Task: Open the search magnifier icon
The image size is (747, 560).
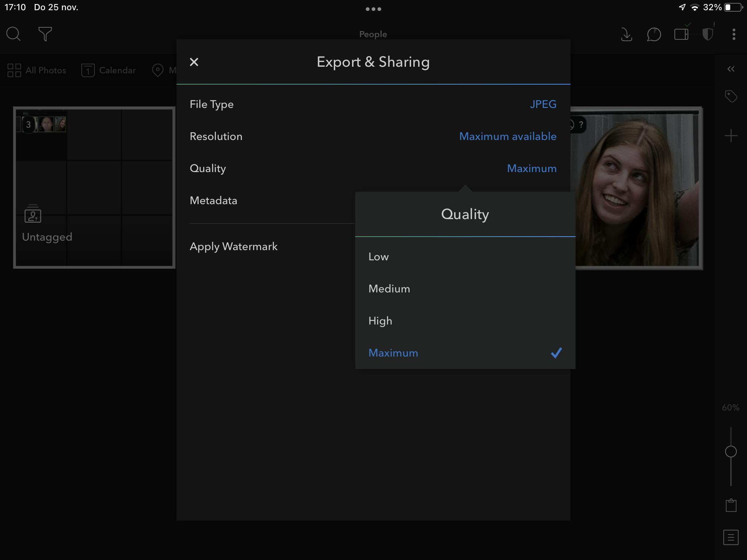Action: (x=13, y=34)
